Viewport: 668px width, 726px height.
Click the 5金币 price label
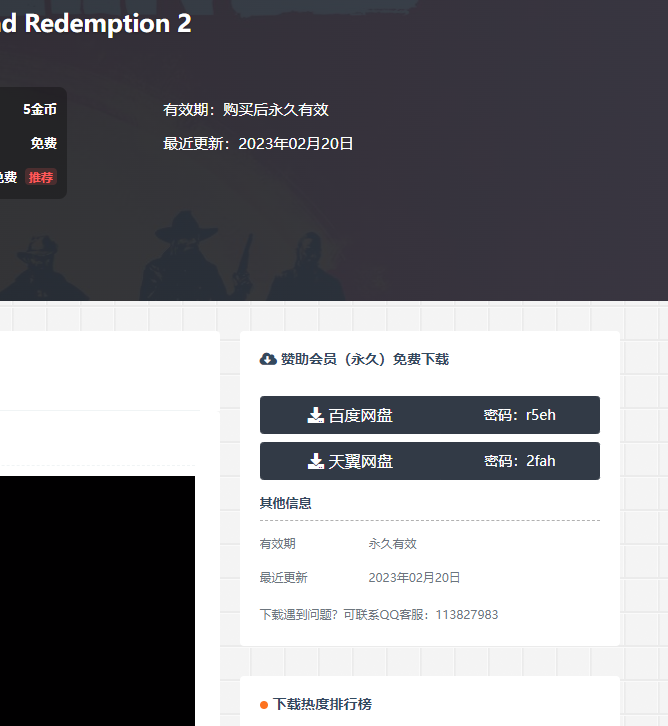point(40,109)
